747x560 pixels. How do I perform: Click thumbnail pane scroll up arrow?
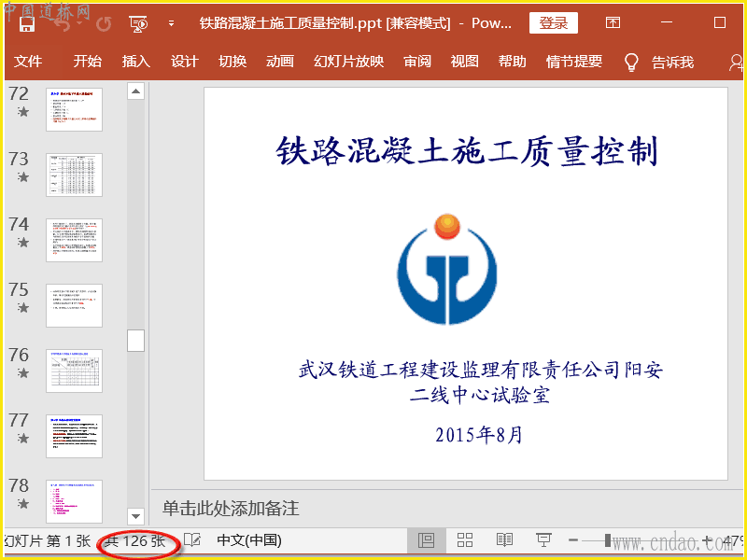pos(135,91)
